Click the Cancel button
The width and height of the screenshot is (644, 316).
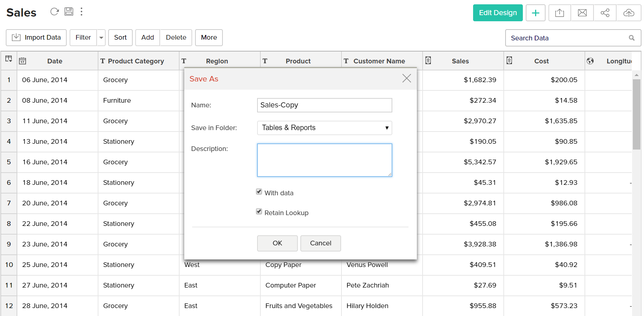point(321,243)
